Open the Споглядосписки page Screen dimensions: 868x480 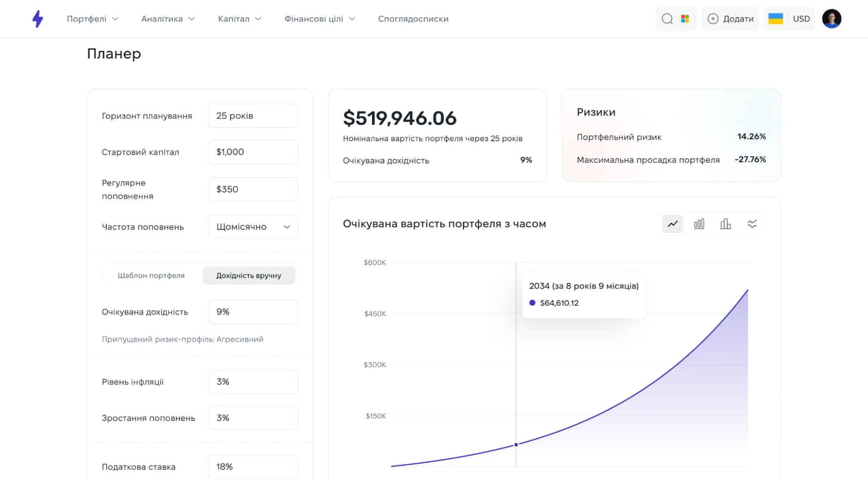[413, 19]
